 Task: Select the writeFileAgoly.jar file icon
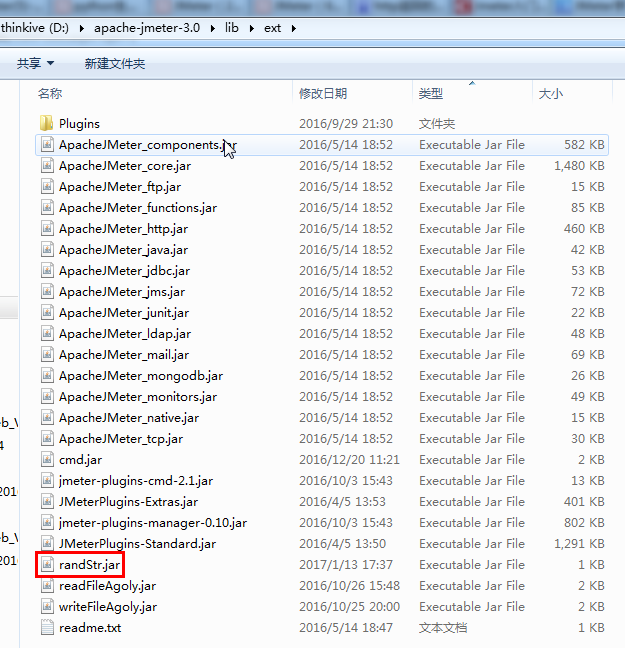point(48,606)
